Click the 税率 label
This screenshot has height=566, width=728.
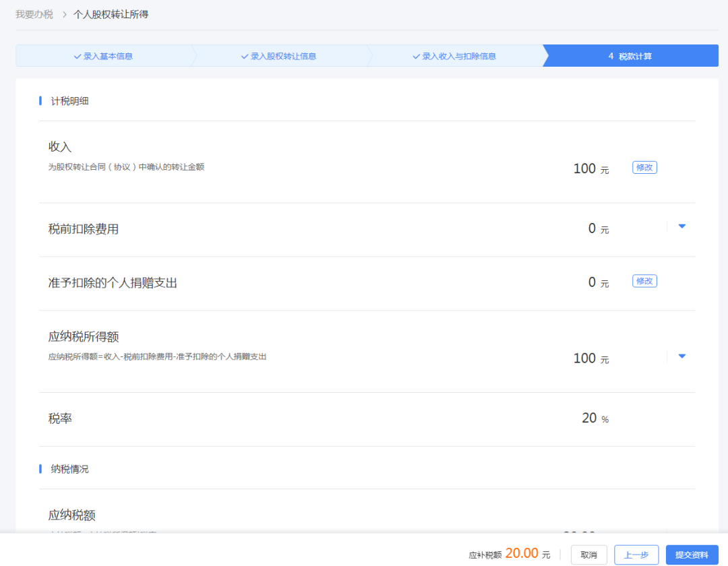[x=60, y=419]
